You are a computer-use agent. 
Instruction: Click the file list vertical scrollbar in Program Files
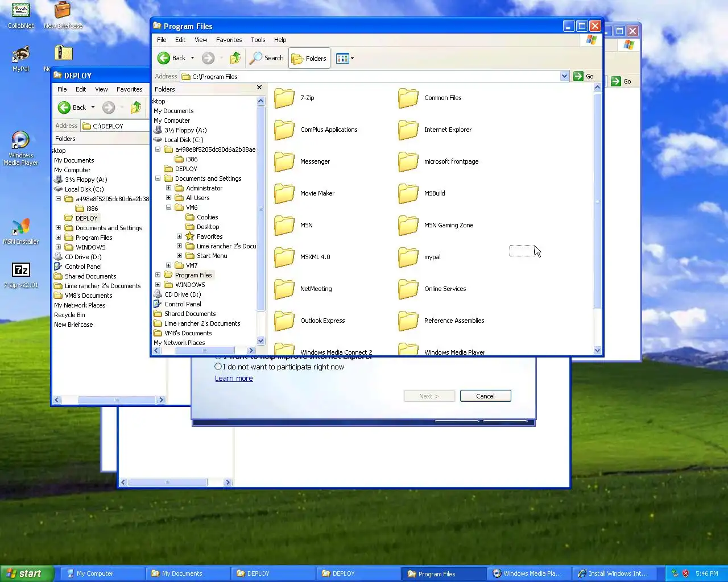pos(597,219)
